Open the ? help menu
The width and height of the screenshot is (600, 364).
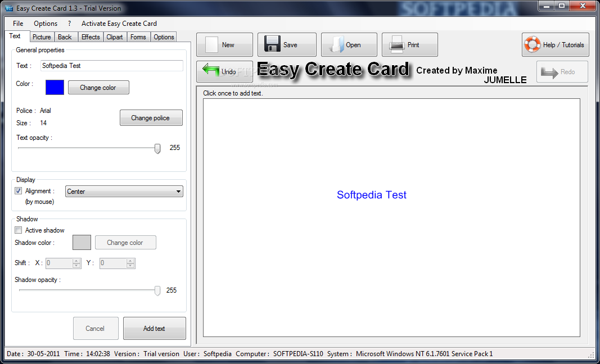(69, 24)
